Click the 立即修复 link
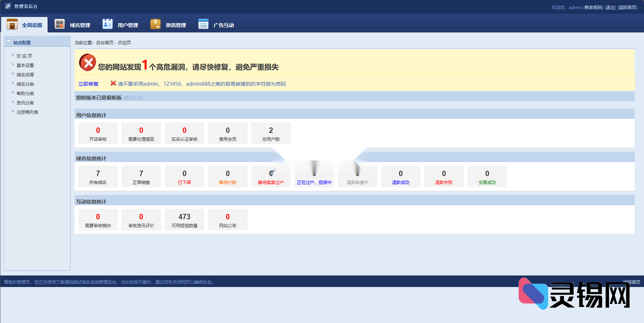 click(88, 84)
